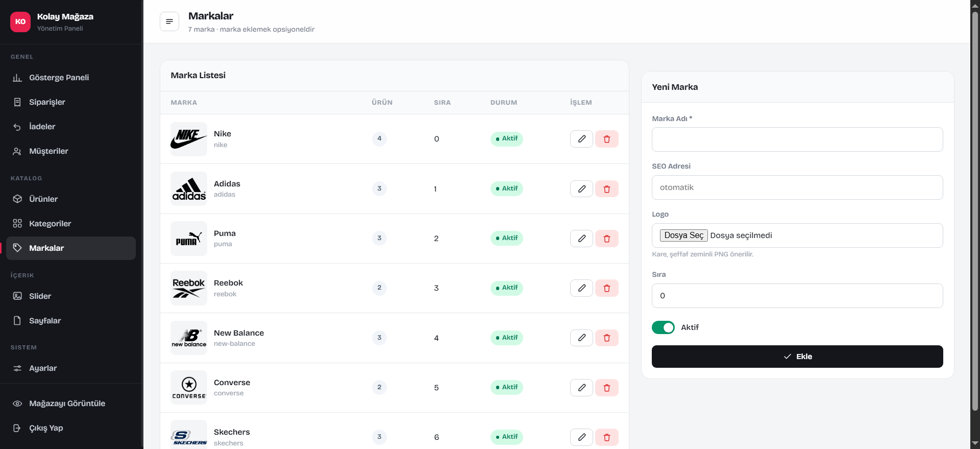This screenshot has height=449, width=980.
Task: Edit the Nike brand with pencil icon
Action: pyautogui.click(x=581, y=139)
